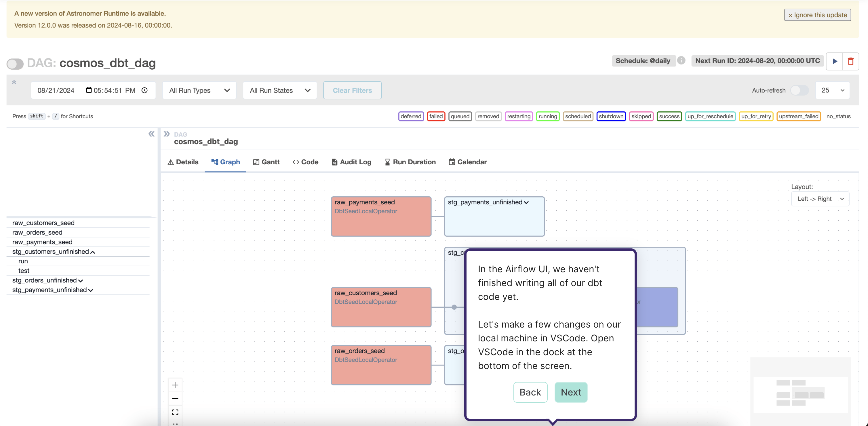The image size is (868, 426).
Task: Click the fit view graph icon
Action: tap(175, 412)
